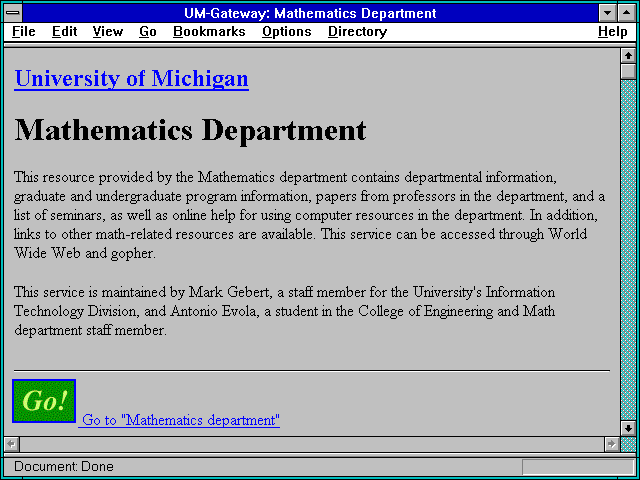Open the View menu
The height and width of the screenshot is (480, 640).
(108, 32)
